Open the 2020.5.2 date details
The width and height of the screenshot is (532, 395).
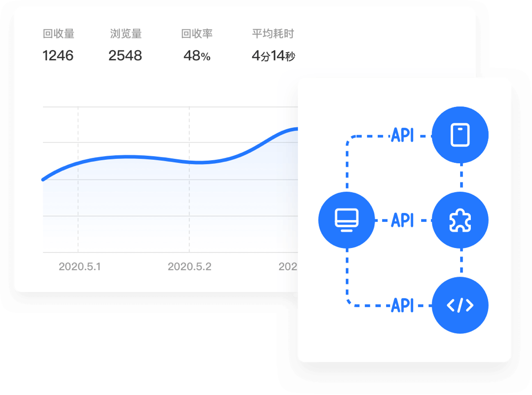pyautogui.click(x=190, y=267)
